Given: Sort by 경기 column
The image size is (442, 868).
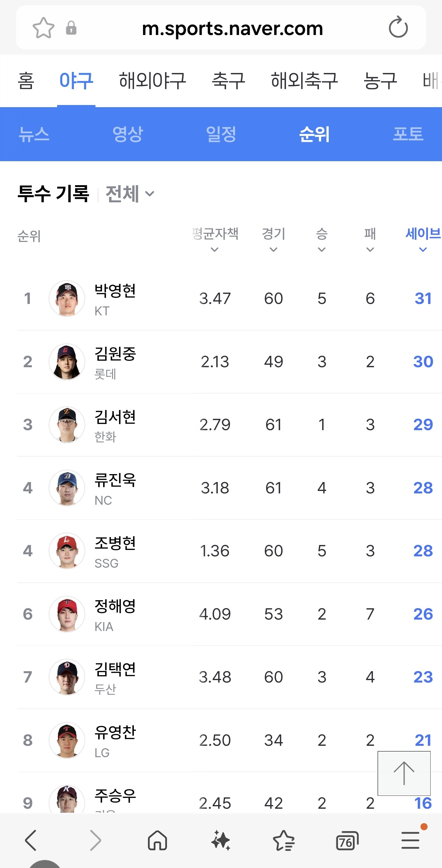Looking at the screenshot, I should tap(273, 239).
